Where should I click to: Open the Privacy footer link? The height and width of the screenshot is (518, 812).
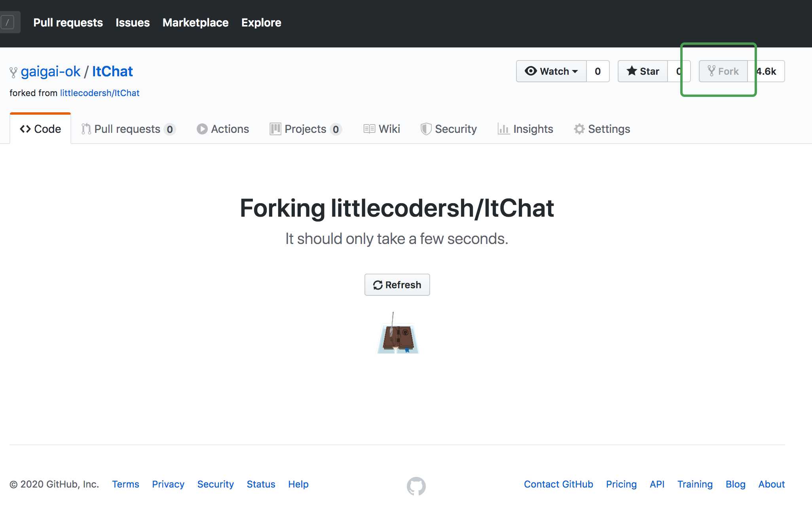(x=168, y=484)
